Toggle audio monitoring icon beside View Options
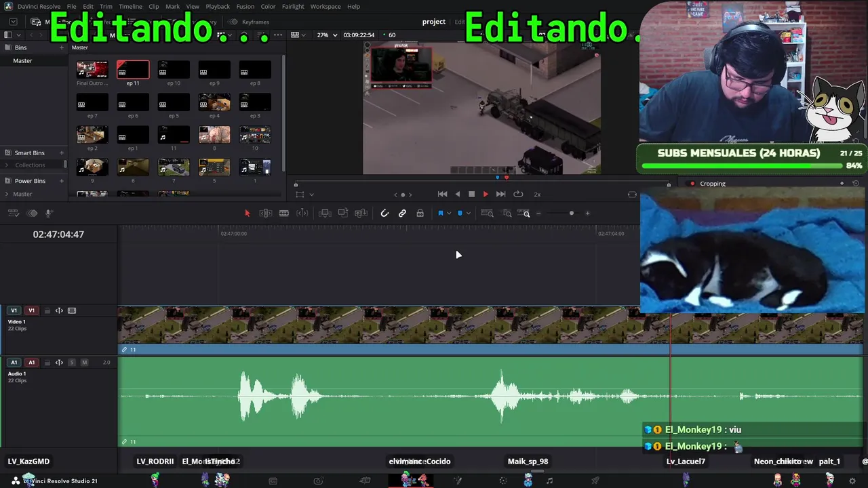 coord(32,213)
